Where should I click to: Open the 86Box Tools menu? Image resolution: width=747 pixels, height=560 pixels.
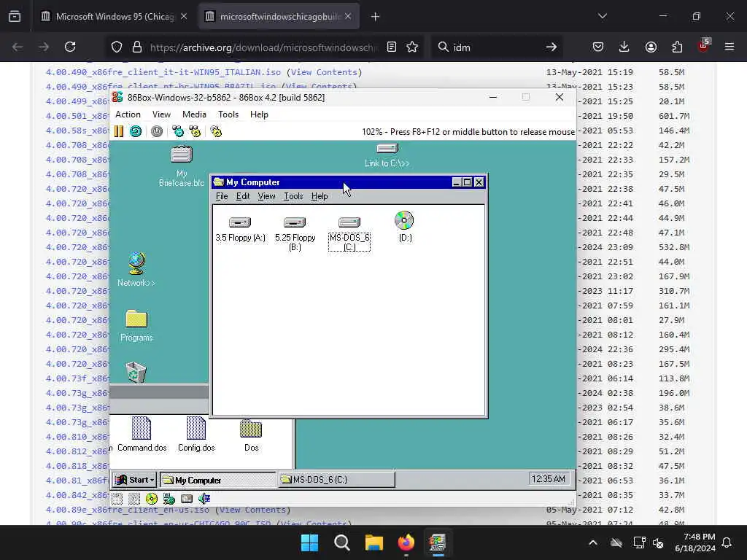[x=228, y=114]
